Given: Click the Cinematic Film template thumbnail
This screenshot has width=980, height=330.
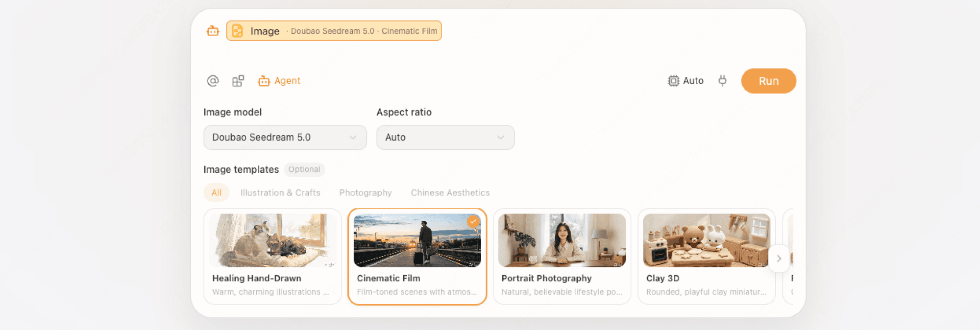Looking at the screenshot, I should pyautogui.click(x=417, y=240).
